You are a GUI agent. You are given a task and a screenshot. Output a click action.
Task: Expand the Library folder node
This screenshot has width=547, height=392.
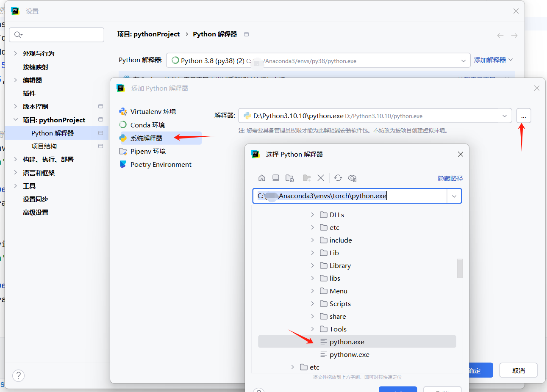tap(313, 265)
